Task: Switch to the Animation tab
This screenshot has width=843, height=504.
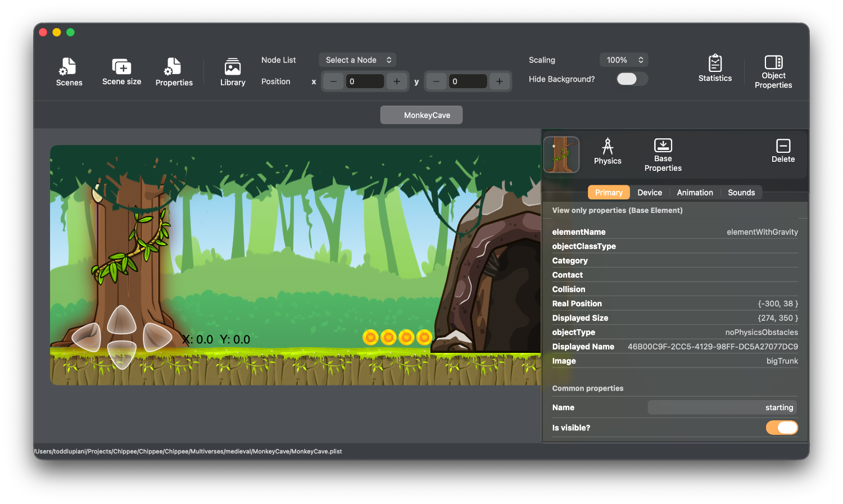Action: 695,193
